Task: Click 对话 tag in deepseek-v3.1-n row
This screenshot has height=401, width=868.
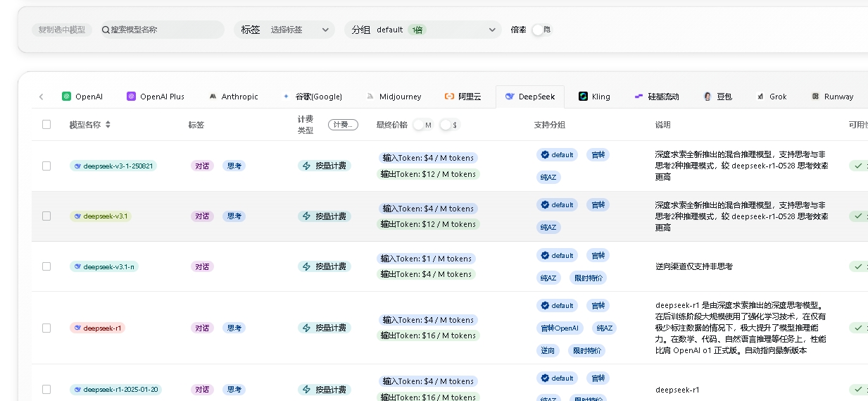Action: point(202,266)
